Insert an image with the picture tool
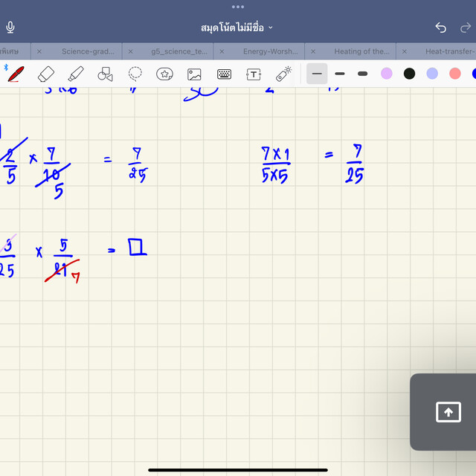 pos(194,74)
